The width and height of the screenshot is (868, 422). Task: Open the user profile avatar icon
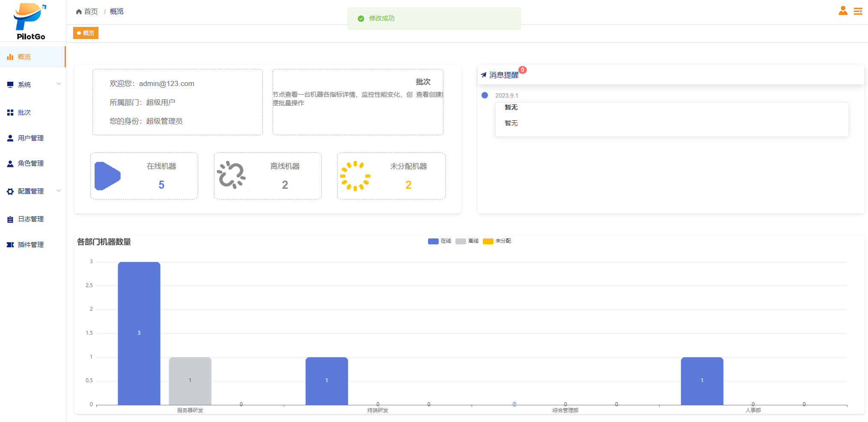[x=843, y=11]
